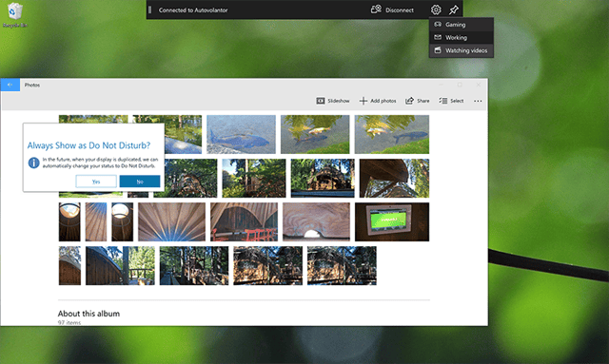The height and width of the screenshot is (364, 609).
Task: Click the Connected to Autovolantor label
Action: pyautogui.click(x=193, y=10)
